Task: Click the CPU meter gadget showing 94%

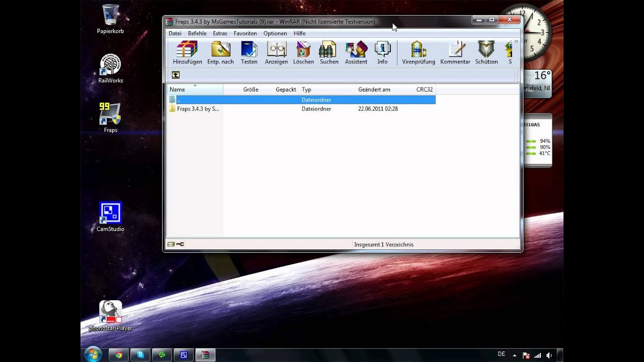Action: pos(538,140)
